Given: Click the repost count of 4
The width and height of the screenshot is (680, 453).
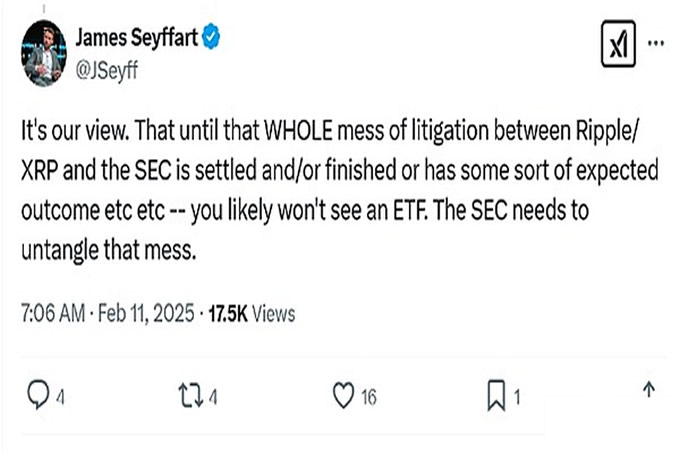Looking at the screenshot, I should click(x=213, y=397).
